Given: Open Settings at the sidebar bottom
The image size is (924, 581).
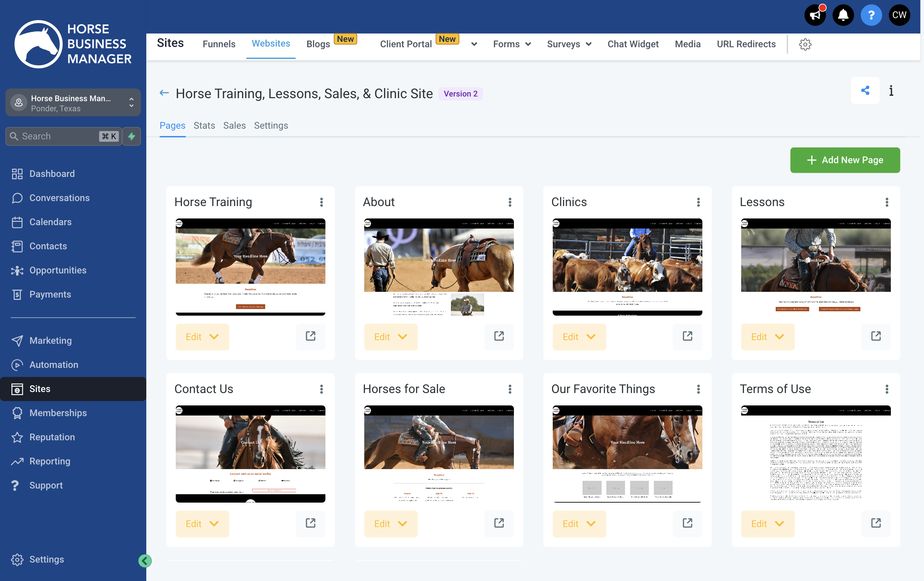Looking at the screenshot, I should tap(47, 560).
